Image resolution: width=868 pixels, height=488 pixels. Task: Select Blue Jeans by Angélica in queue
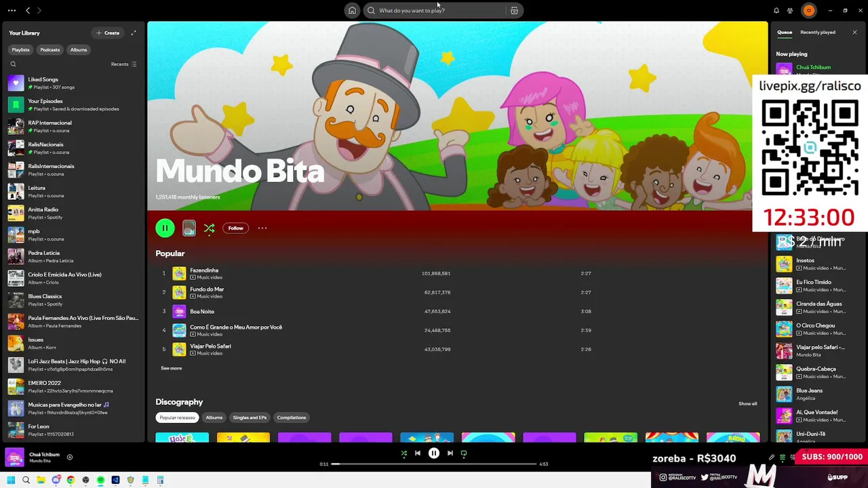(x=818, y=394)
